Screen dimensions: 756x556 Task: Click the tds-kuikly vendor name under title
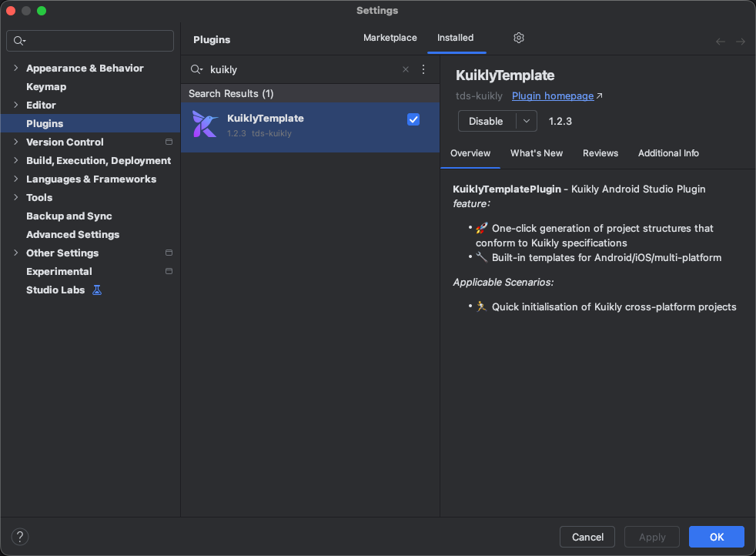pos(479,96)
